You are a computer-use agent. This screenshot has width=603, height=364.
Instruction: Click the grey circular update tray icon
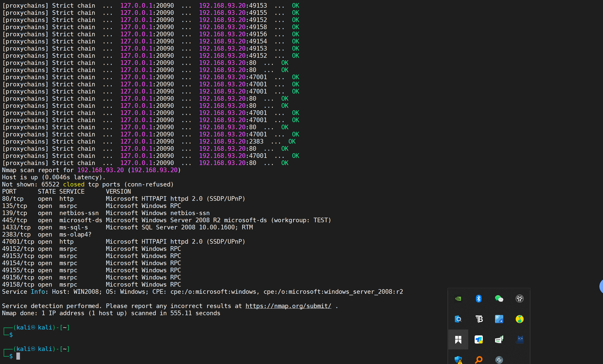tap(499, 360)
